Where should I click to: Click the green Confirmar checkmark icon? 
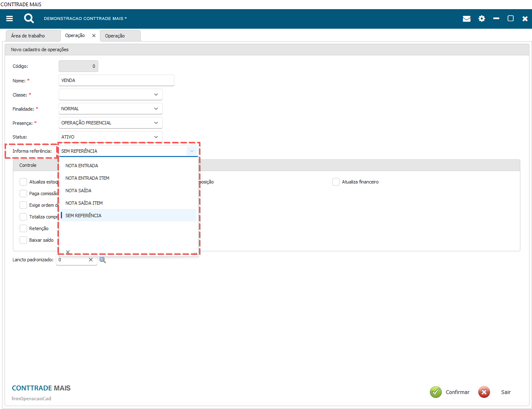(436, 392)
